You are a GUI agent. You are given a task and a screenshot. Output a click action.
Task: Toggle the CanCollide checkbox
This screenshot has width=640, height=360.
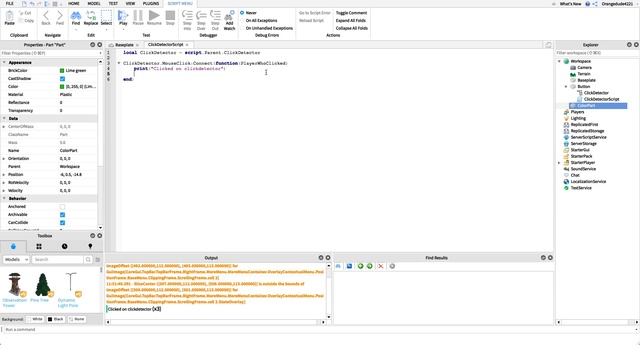tap(62, 222)
